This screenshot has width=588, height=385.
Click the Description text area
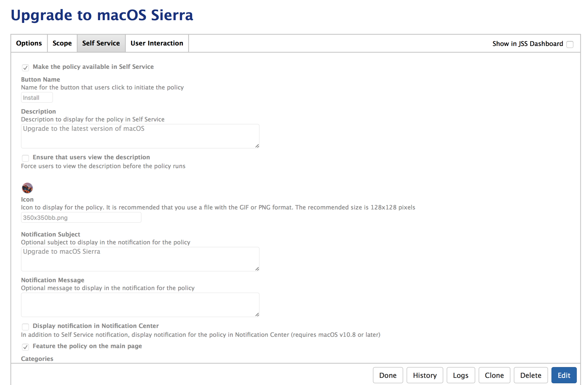coord(140,136)
